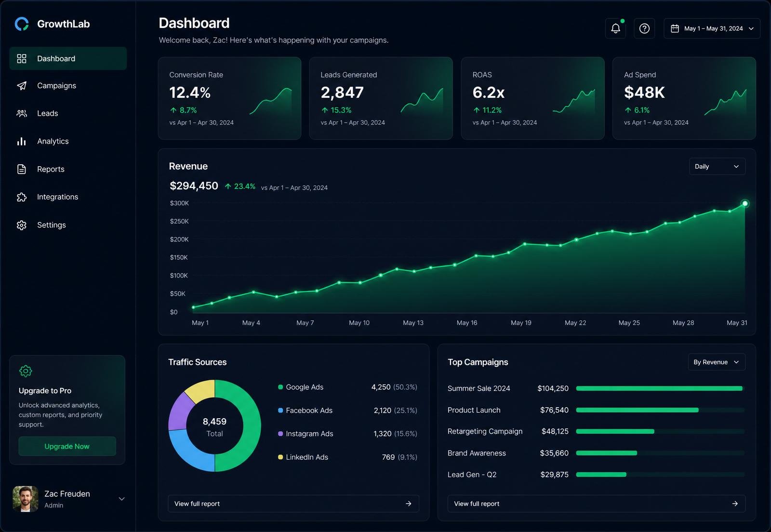Click the Ad Spend sparkline chart

[725, 102]
